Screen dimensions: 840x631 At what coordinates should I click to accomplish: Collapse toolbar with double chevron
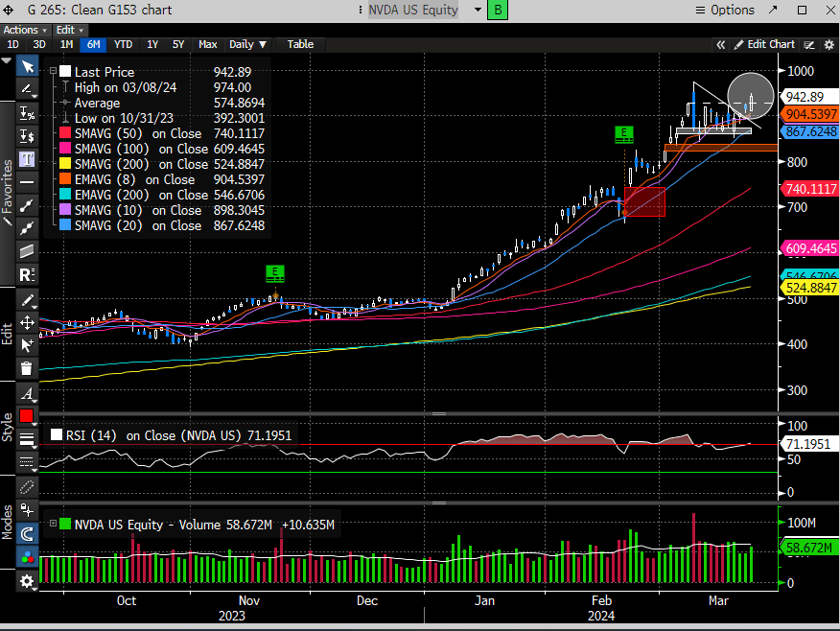tap(720, 45)
